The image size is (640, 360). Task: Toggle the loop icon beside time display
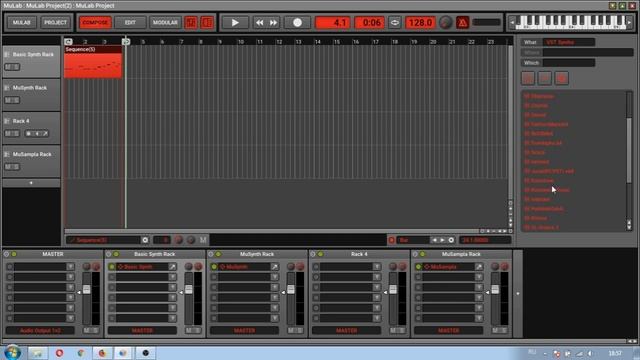(395, 22)
